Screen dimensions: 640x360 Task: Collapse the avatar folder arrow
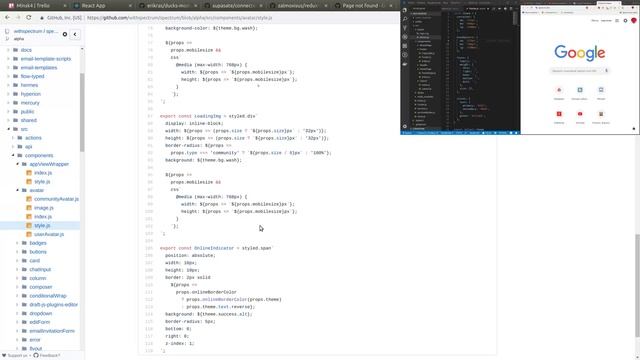point(17,190)
